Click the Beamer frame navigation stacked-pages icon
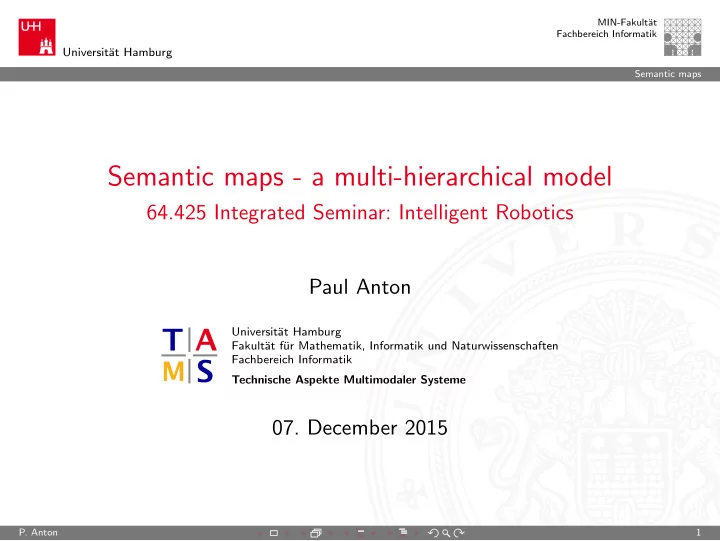Image resolution: width=720 pixels, height=541 pixels. click(316, 533)
